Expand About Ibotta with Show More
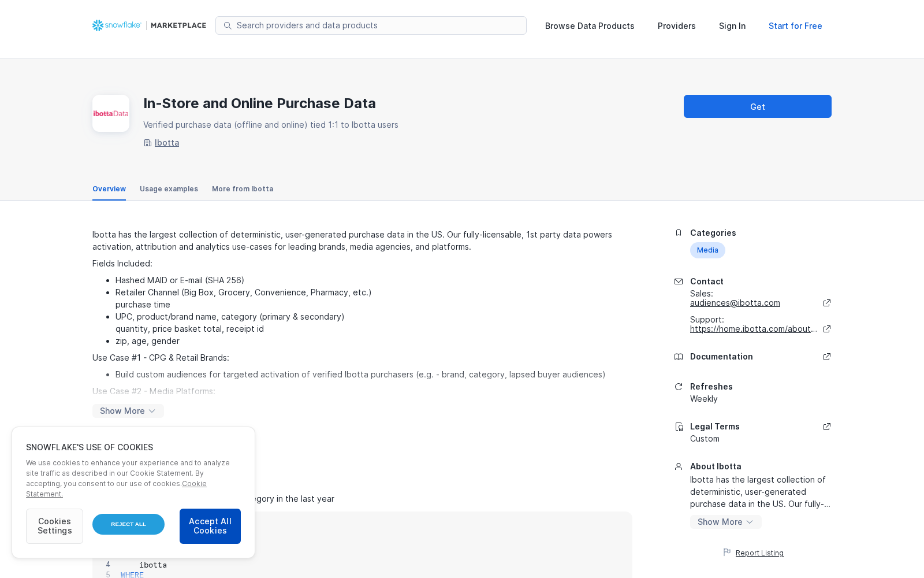Screen dimensions: 924x578 pos(726,522)
